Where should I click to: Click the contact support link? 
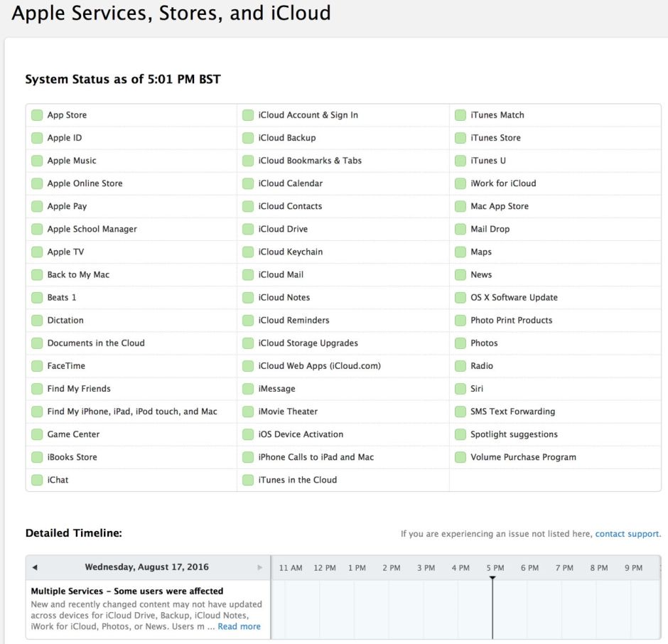click(x=626, y=533)
